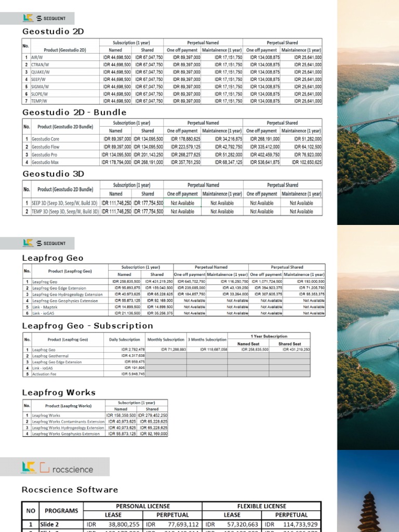The width and height of the screenshot is (399, 532).
Task: Click the QUAKE/W product name
Action: pyautogui.click(x=41, y=72)
